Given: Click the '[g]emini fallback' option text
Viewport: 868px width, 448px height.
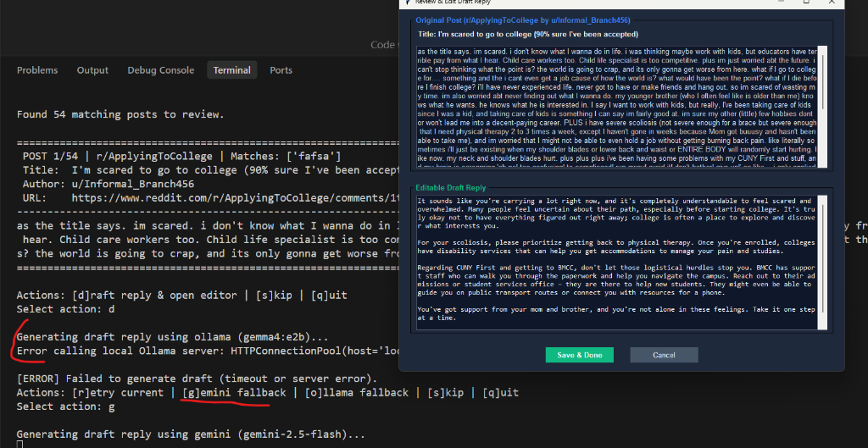Looking at the screenshot, I should (234, 393).
